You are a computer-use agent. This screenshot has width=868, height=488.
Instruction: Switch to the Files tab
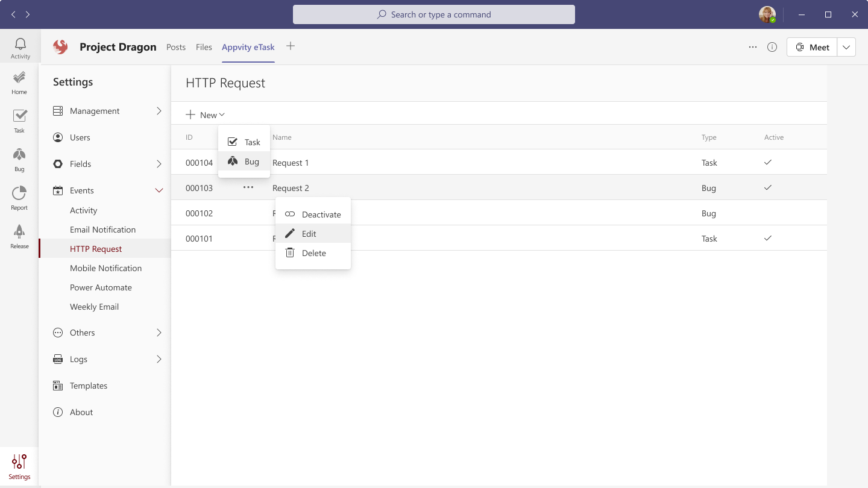pyautogui.click(x=204, y=47)
